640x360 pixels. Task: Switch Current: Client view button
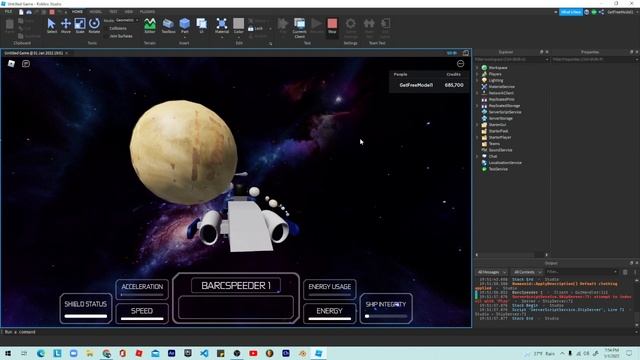click(x=300, y=28)
